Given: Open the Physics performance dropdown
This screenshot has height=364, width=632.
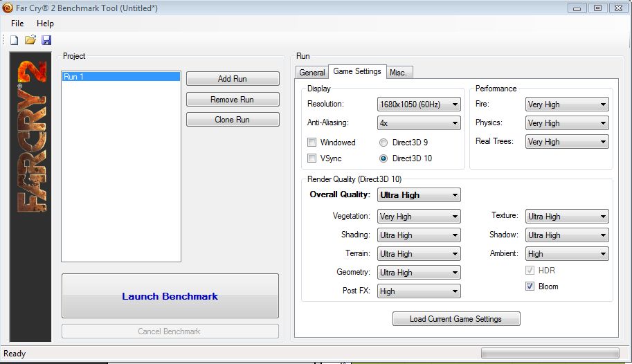Looking at the screenshot, I should 567,123.
